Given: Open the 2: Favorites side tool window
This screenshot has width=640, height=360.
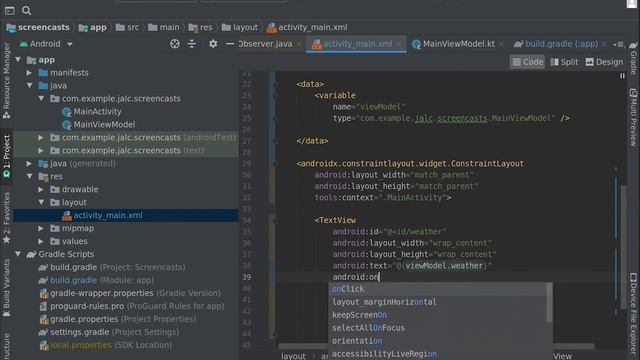Looking at the screenshot, I should tap(7, 218).
